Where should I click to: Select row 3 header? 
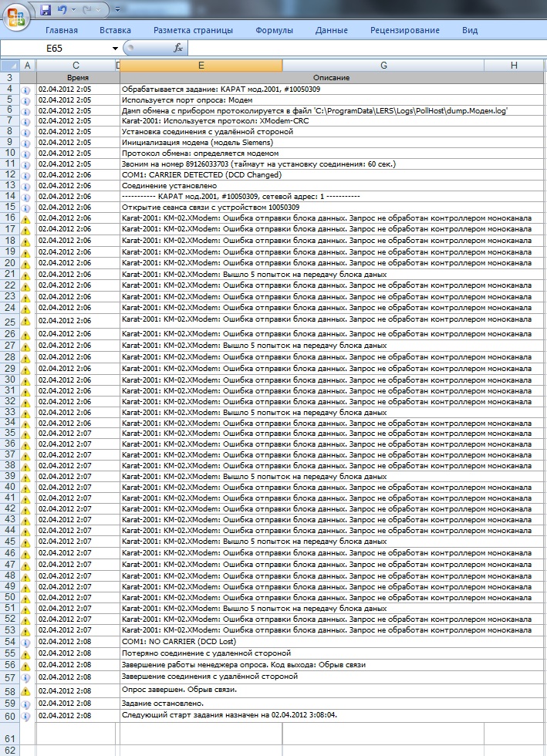[10, 78]
